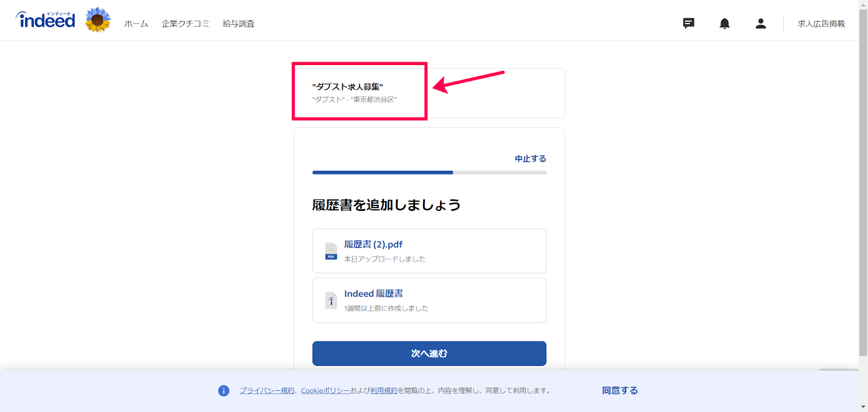Open the messages chat icon
Viewport: 868px width, 412px height.
point(688,23)
